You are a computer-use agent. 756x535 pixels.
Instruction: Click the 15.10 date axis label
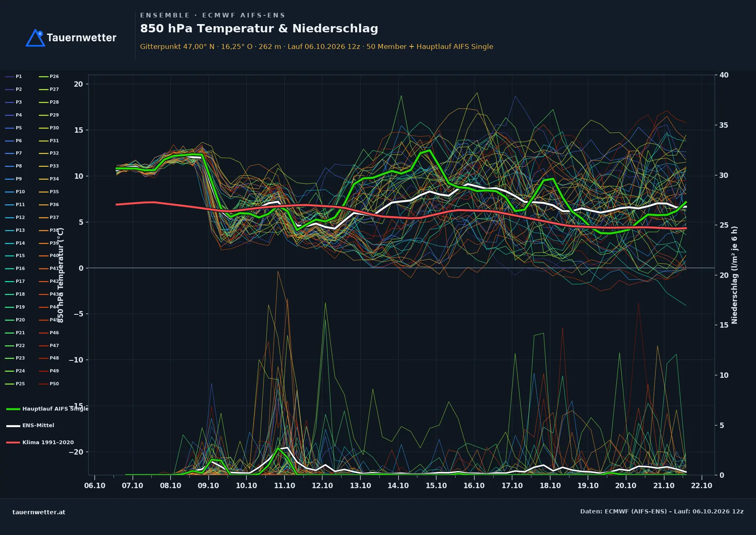[x=436, y=486]
